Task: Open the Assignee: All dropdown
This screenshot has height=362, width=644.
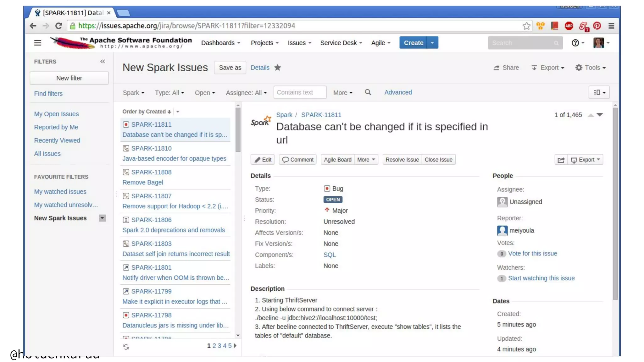Action: tap(246, 93)
